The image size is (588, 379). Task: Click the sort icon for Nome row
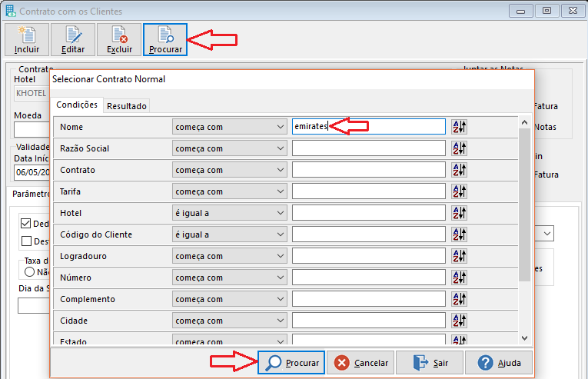point(459,127)
